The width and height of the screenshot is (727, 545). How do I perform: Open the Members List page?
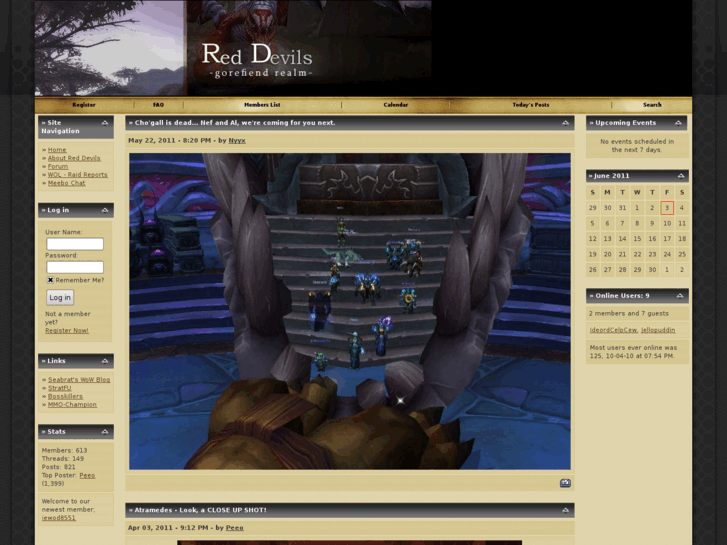click(262, 105)
